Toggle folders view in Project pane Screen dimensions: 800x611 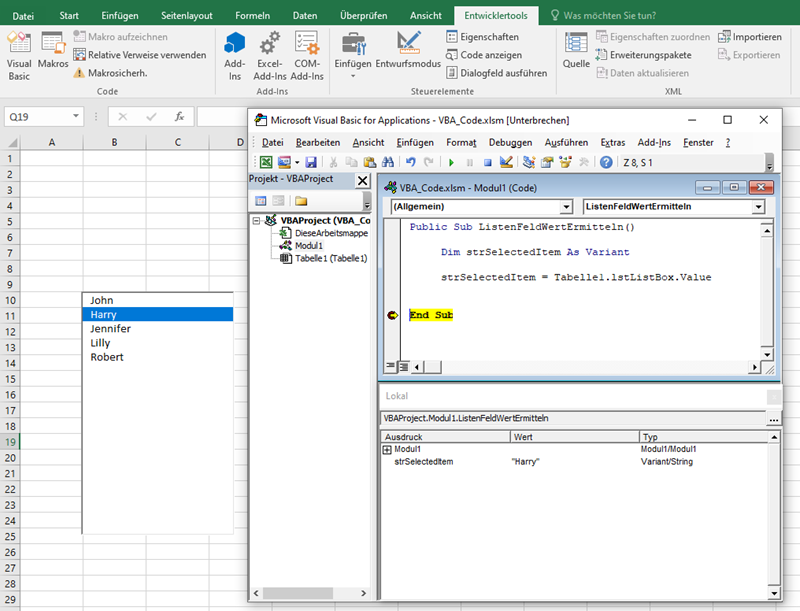pos(301,201)
